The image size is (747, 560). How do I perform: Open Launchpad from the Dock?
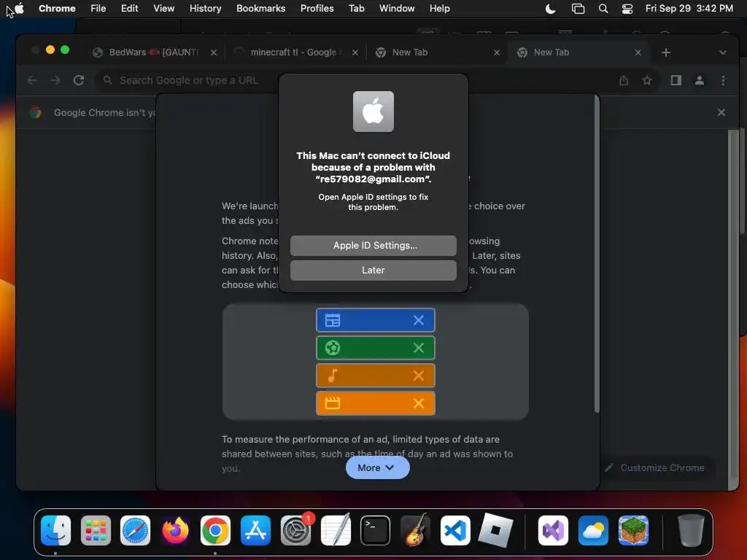pyautogui.click(x=96, y=529)
